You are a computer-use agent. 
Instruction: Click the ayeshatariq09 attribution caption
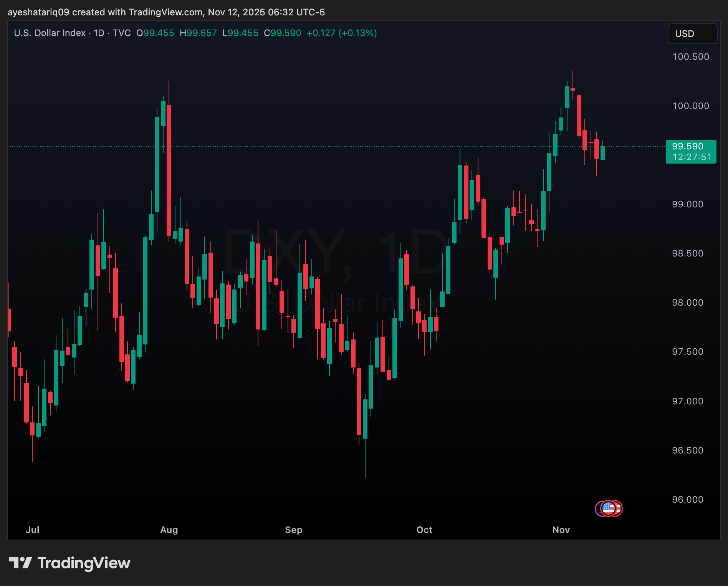[166, 12]
